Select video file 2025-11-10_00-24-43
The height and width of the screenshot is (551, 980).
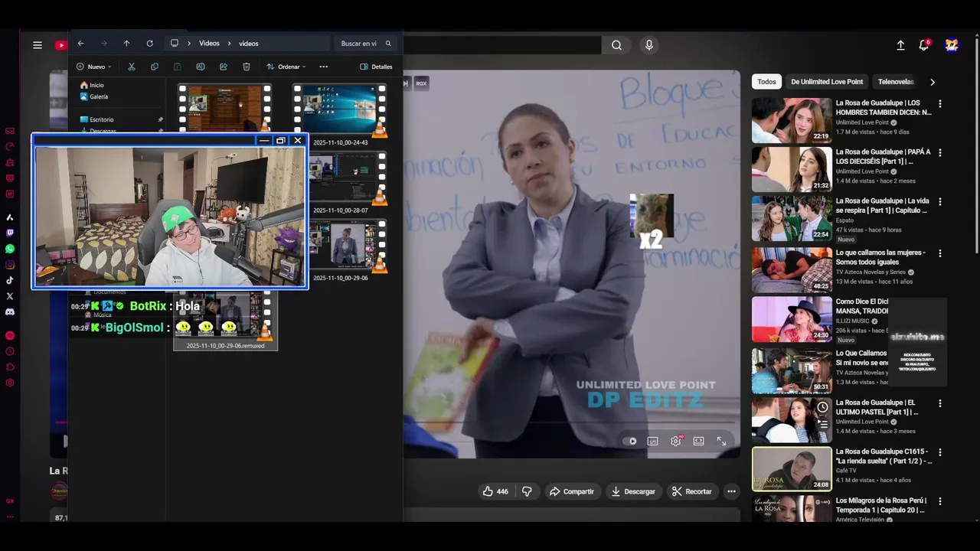point(340,116)
